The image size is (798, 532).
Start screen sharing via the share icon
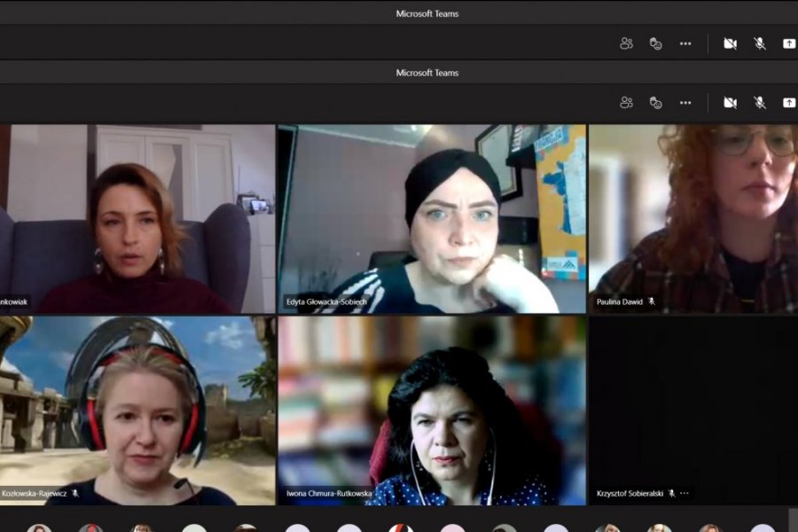[787, 42]
